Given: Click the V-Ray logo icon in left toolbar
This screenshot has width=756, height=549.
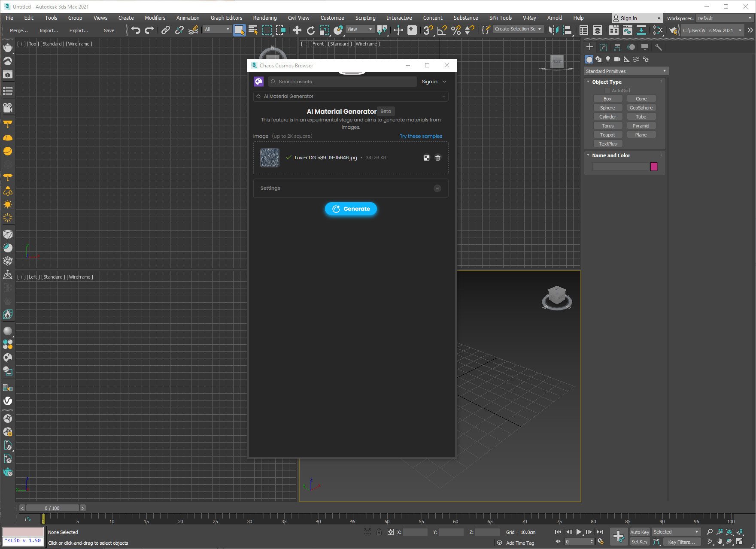Looking at the screenshot, I should (8, 401).
